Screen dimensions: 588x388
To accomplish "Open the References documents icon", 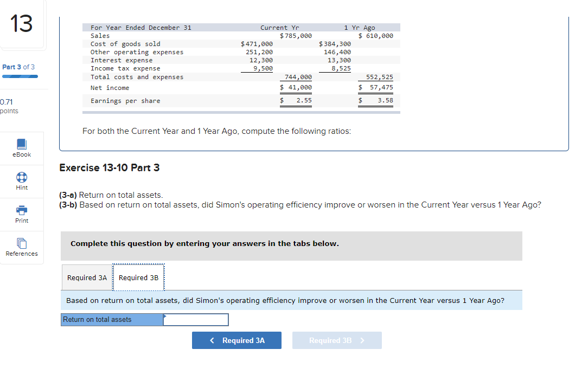I will tap(22, 243).
